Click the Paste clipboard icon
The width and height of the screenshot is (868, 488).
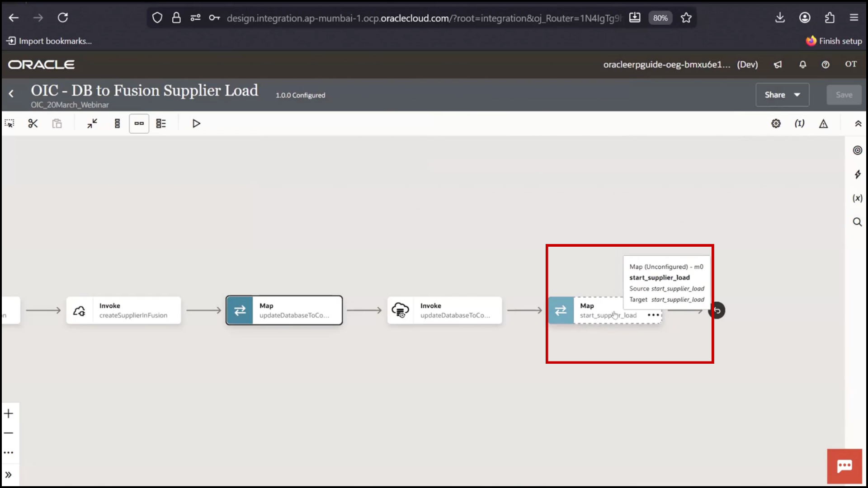[57, 123]
